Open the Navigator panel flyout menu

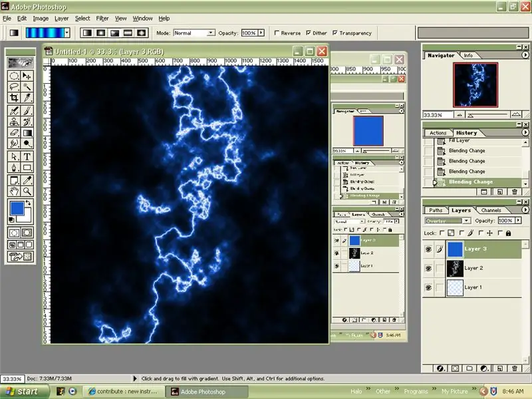point(525,55)
